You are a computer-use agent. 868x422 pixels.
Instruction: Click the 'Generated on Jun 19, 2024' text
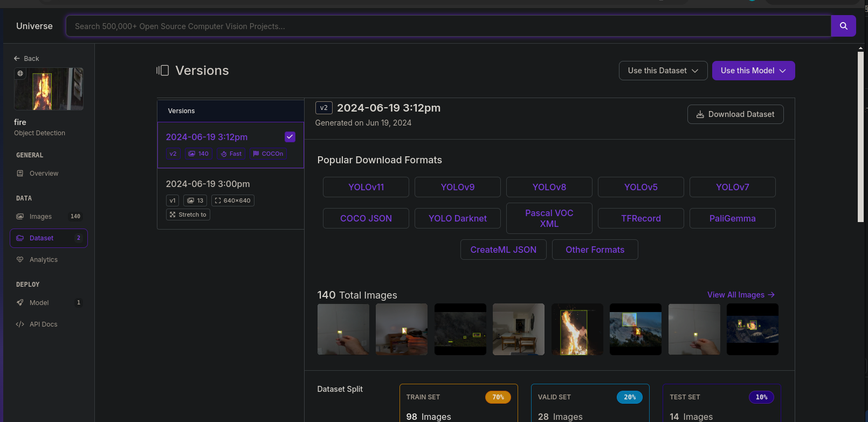tap(363, 123)
